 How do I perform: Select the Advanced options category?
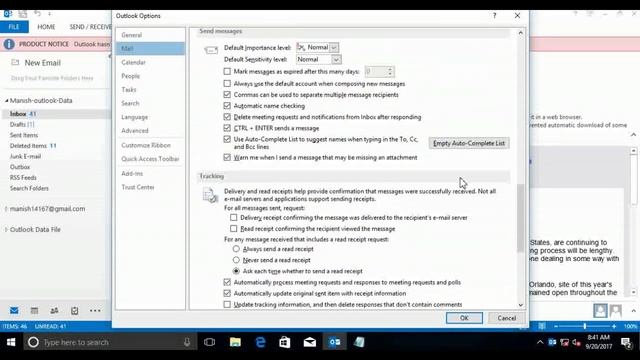[x=150, y=131]
